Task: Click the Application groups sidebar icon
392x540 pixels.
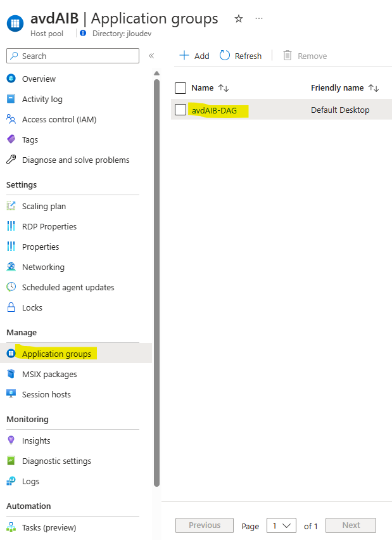Action: coord(11,353)
